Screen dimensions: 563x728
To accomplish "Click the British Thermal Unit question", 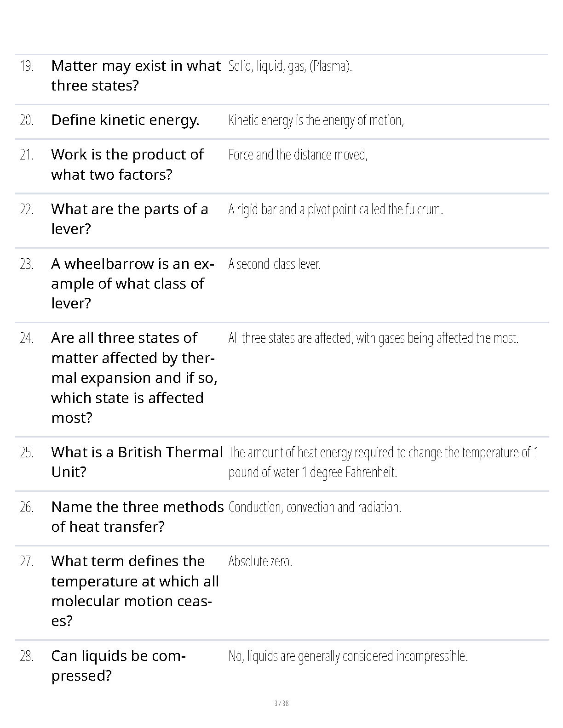I will [x=137, y=462].
